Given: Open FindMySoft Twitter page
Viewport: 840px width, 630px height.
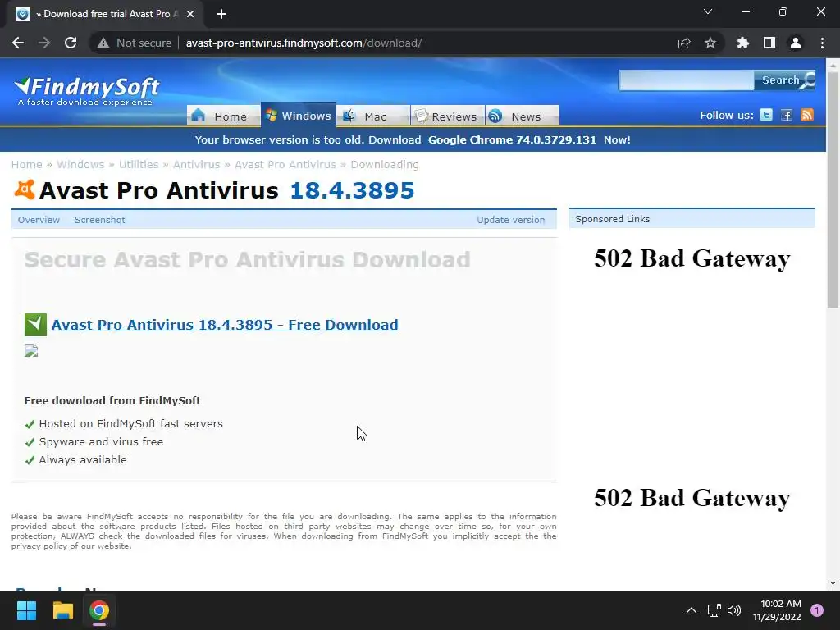Looking at the screenshot, I should (766, 115).
